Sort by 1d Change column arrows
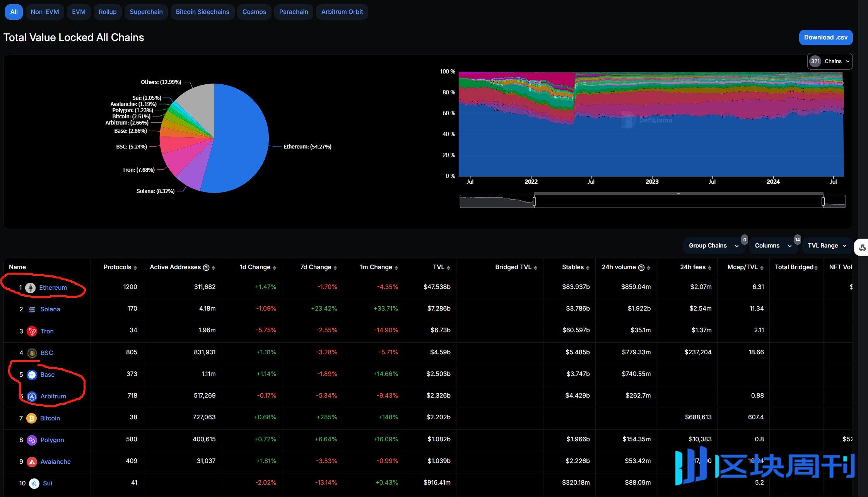The image size is (868, 497). [274, 268]
